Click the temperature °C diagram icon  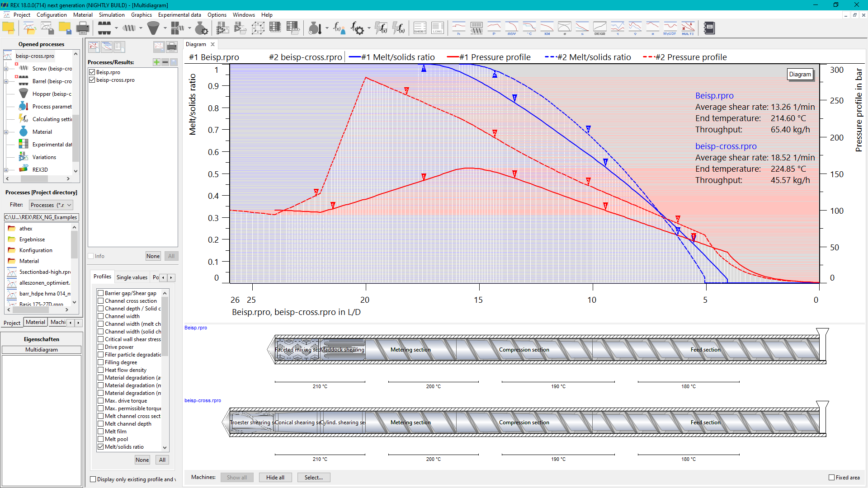coord(529,28)
